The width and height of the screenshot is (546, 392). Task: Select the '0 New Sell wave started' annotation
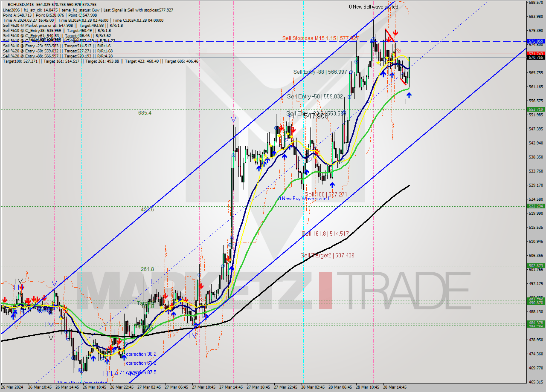[x=374, y=7]
